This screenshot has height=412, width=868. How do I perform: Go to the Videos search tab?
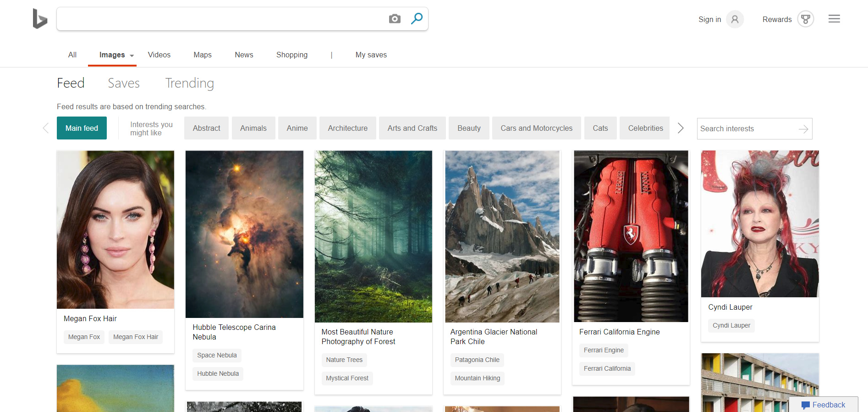pos(159,55)
